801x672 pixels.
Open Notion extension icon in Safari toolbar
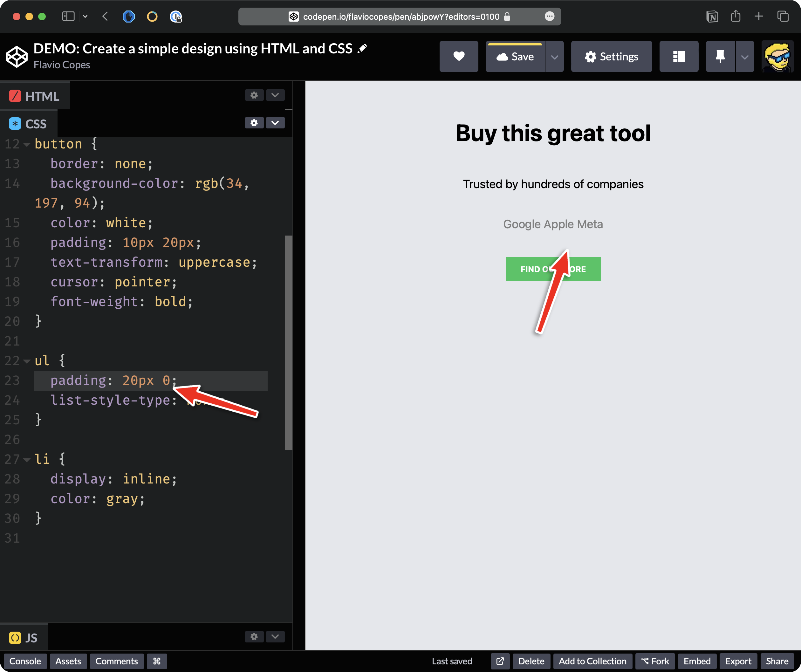tap(712, 17)
